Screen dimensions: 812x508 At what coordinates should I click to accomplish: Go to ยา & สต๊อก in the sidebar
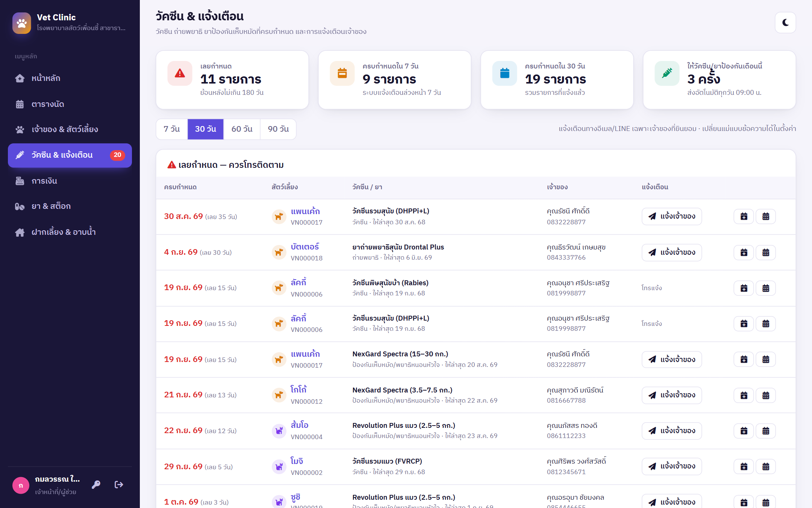tap(70, 206)
